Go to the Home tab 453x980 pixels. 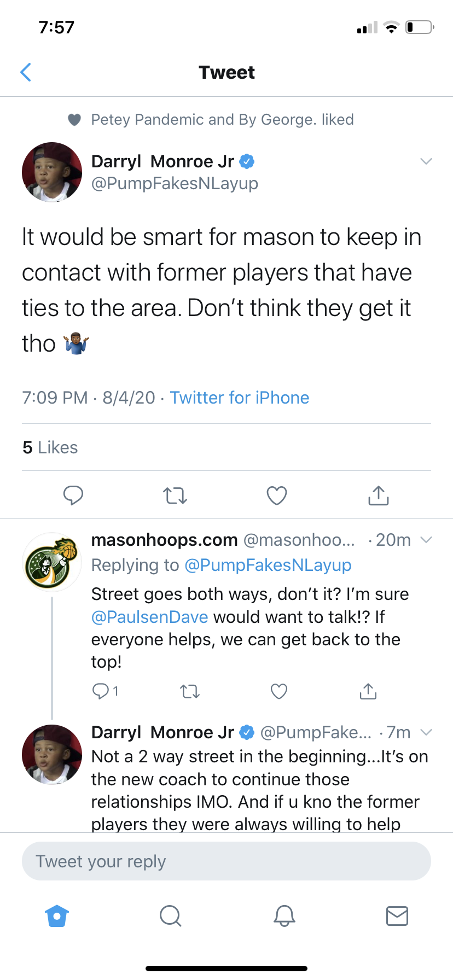point(57,915)
